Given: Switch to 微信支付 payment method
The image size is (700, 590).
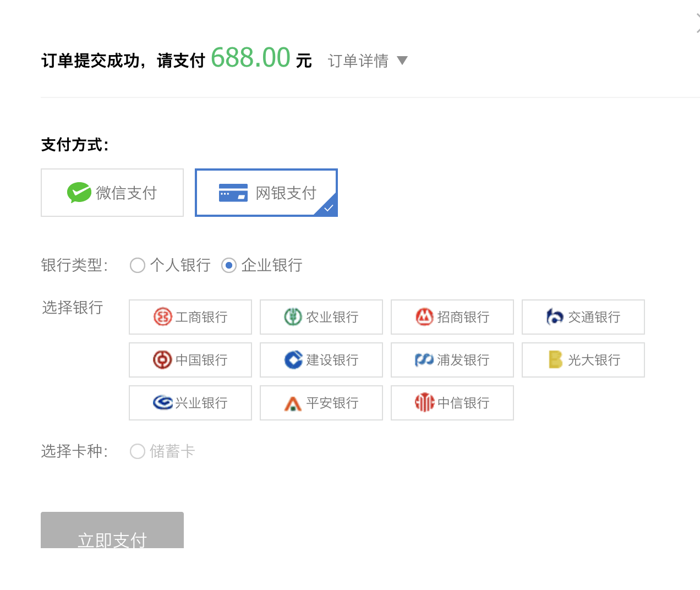Looking at the screenshot, I should (112, 193).
